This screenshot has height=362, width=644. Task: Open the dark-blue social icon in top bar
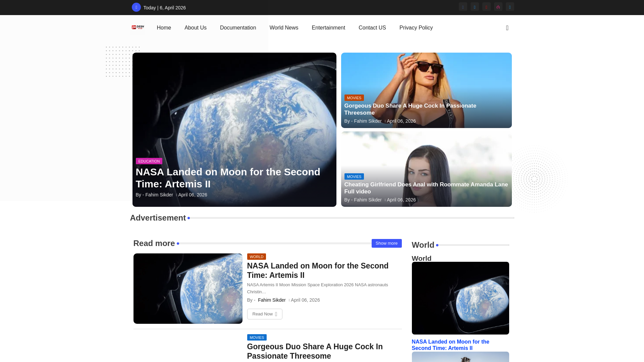[x=463, y=7]
